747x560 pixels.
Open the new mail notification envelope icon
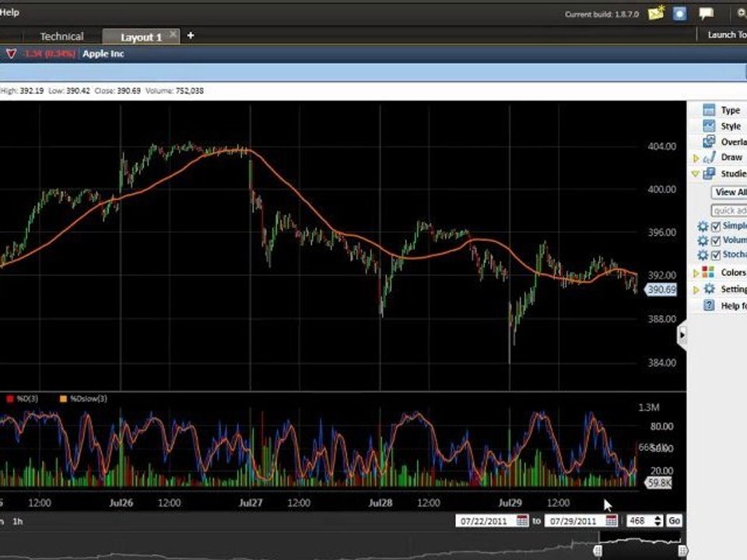click(656, 13)
